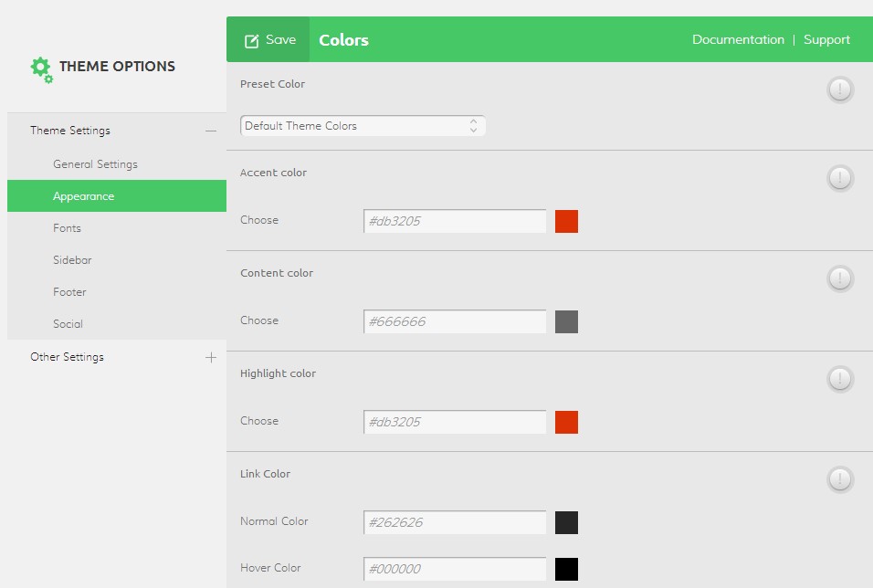
Task: Open the Documentation link
Action: (738, 39)
